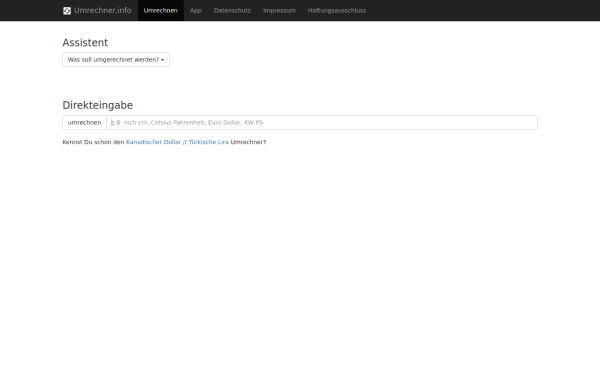Follow the Kanadischer Dollar // Türkische Lira link
Viewport: 600px width, 375px height.
[177, 142]
